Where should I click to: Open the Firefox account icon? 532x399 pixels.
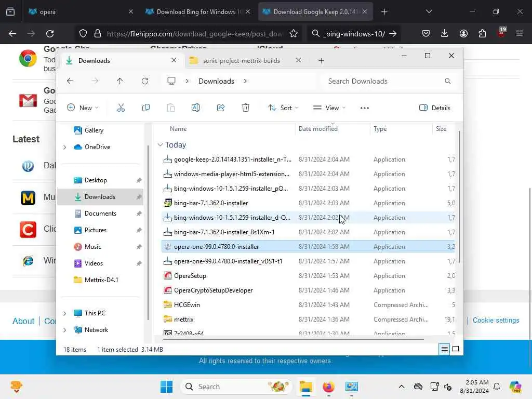point(463,34)
